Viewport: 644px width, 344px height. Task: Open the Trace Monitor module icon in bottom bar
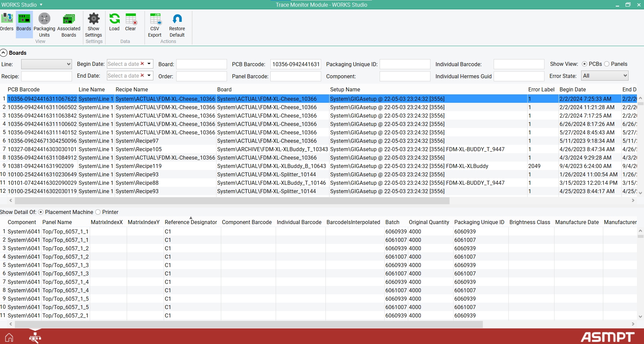[x=35, y=337]
